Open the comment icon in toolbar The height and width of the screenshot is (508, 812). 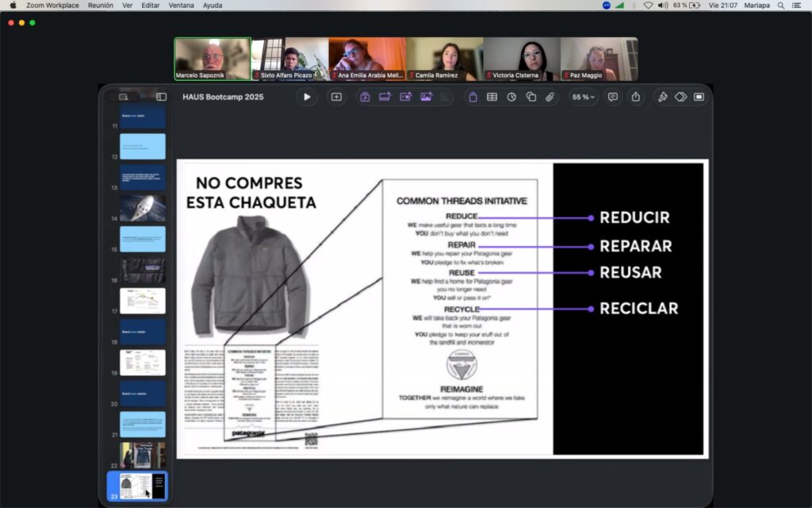[x=613, y=97]
